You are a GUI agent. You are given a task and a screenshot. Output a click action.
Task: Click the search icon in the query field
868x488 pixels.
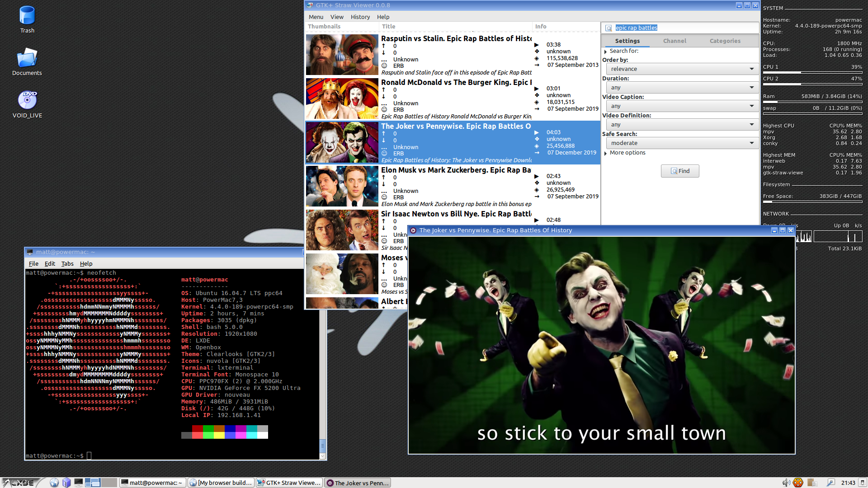coord(609,28)
